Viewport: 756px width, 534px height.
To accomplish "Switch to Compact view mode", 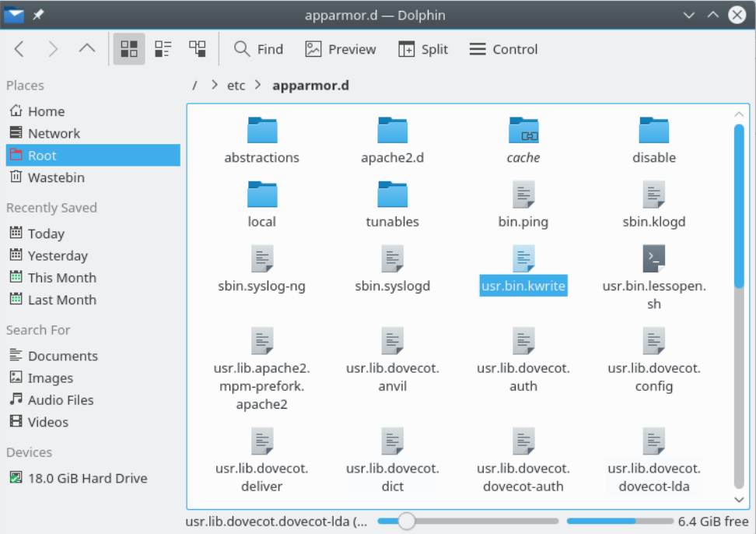I will pos(163,49).
